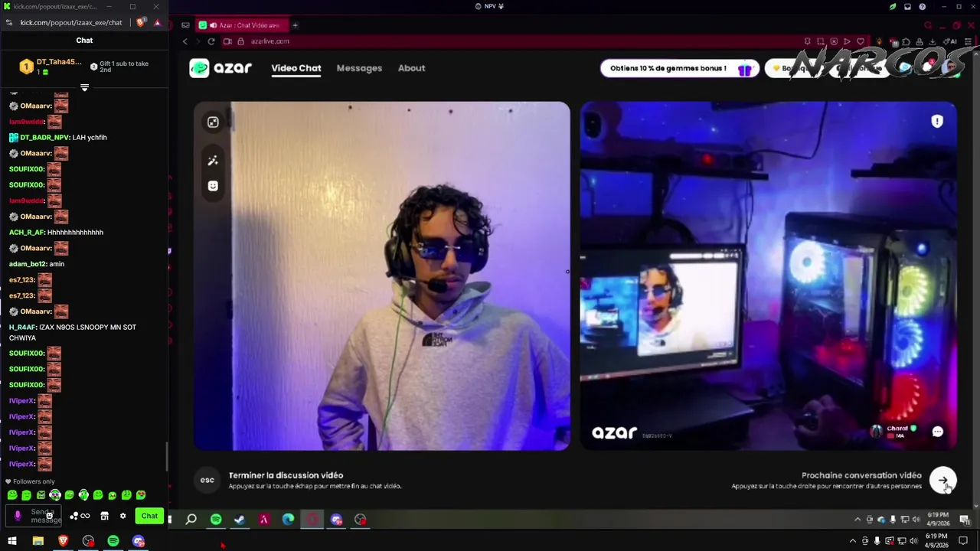The height and width of the screenshot is (551, 980).
Task: Click the Kick popout URL bar
Action: [x=71, y=23]
